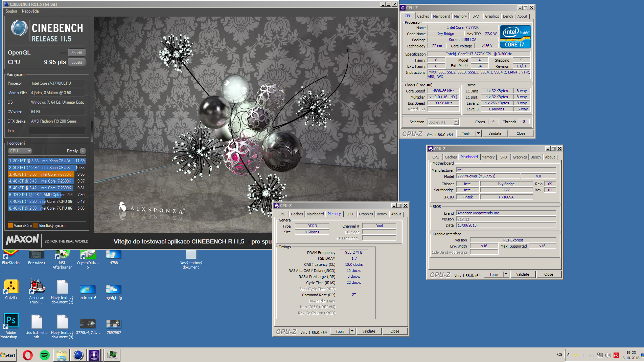Open BlueStacks desktop shortcut

pos(11,257)
